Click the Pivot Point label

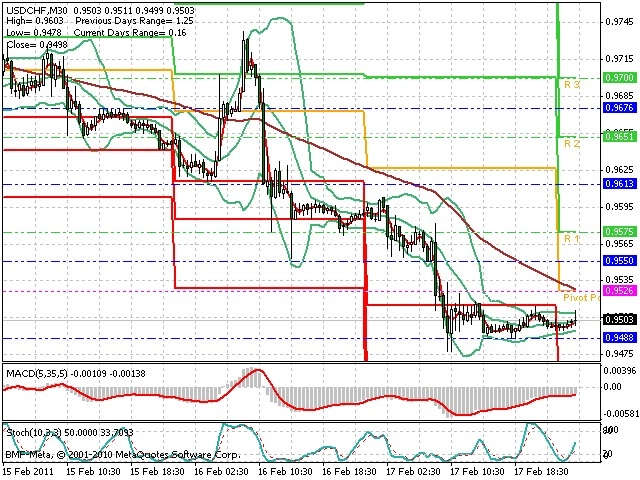click(582, 298)
